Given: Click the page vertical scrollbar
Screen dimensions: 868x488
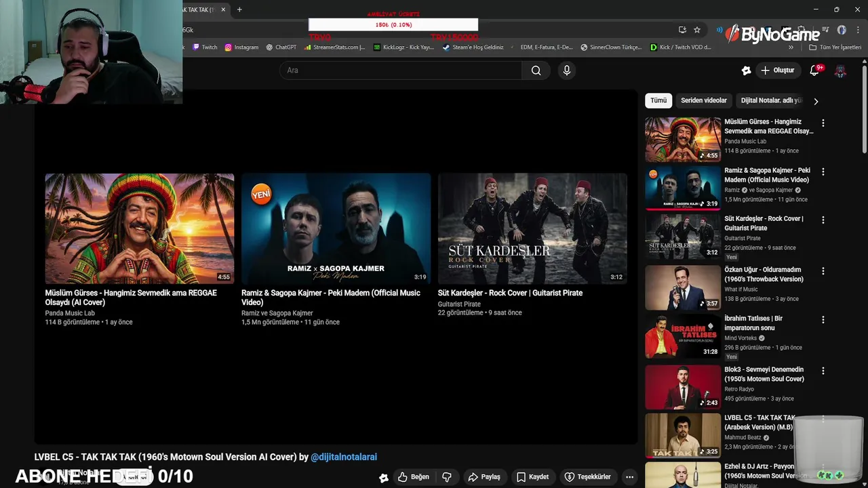Looking at the screenshot, I should tap(865, 108).
